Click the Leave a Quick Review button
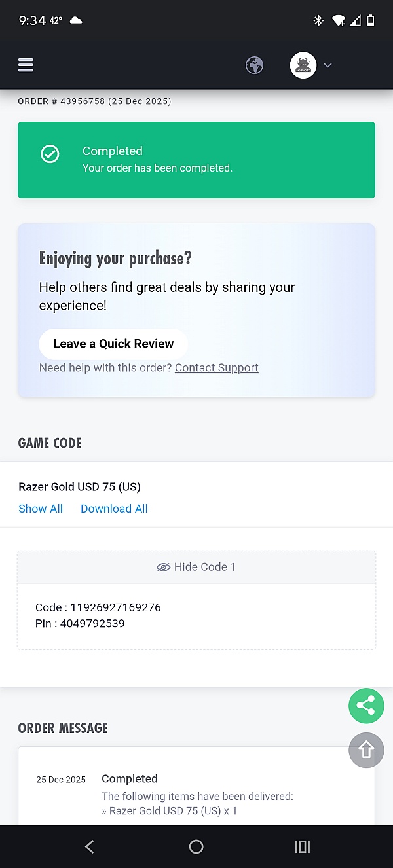 tap(113, 344)
